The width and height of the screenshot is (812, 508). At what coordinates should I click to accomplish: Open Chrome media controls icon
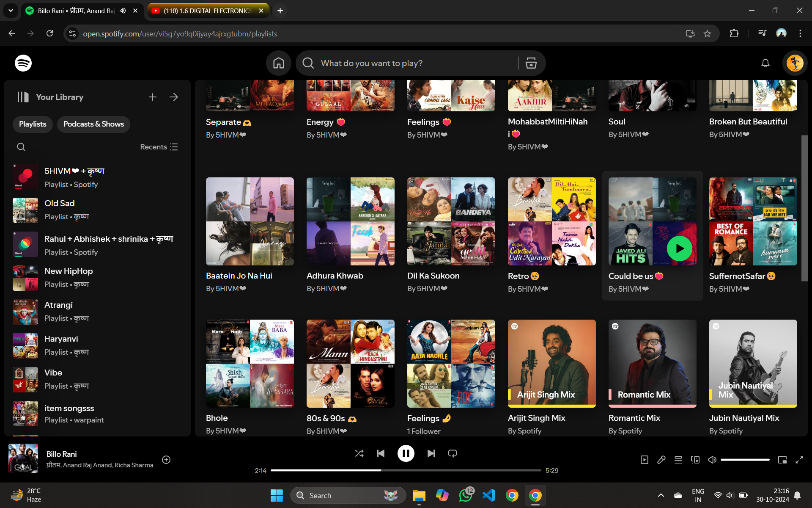762,33
